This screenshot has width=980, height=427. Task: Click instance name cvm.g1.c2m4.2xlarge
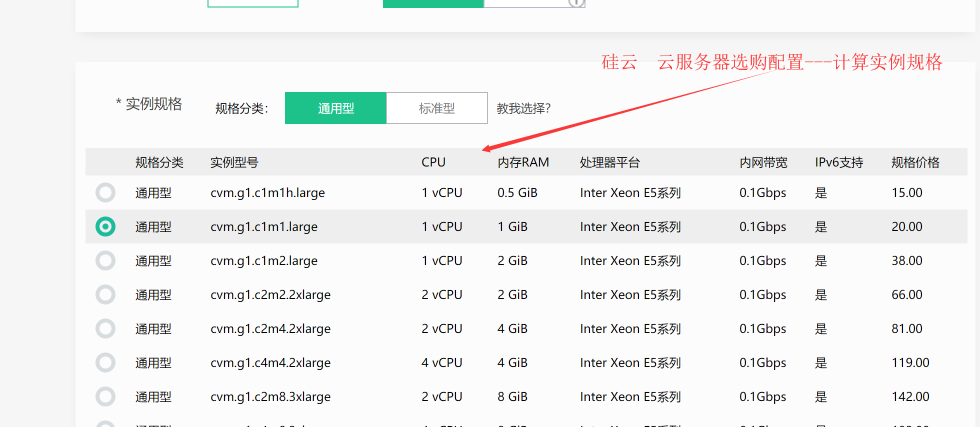coord(270,329)
